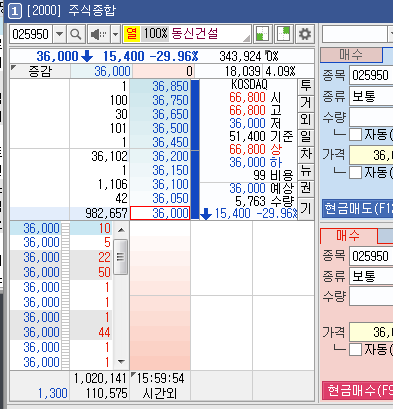Switch to the red 매수 tab in lower panel
The width and height of the screenshot is (393, 409).
[349, 236]
